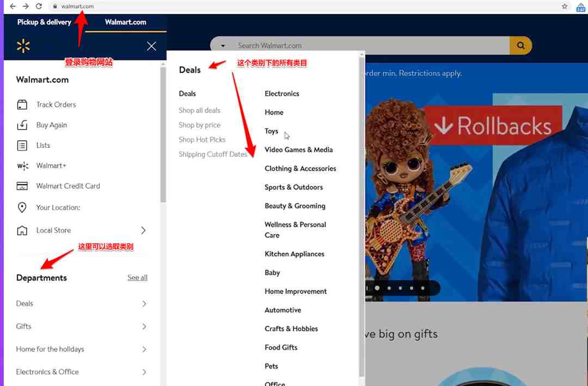Select Crafts & Hobbies category
588x386 pixels.
[x=291, y=329]
